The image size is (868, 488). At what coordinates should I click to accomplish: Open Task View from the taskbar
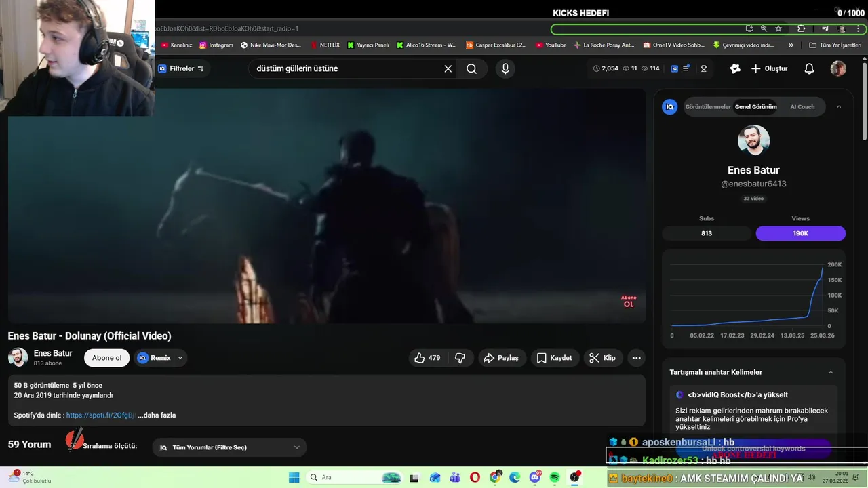click(x=414, y=478)
